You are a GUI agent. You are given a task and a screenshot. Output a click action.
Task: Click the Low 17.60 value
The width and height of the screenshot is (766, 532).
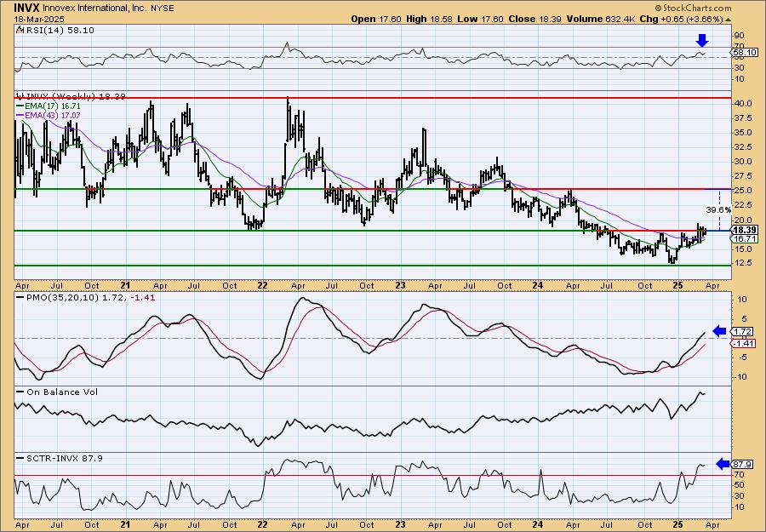tap(481, 19)
